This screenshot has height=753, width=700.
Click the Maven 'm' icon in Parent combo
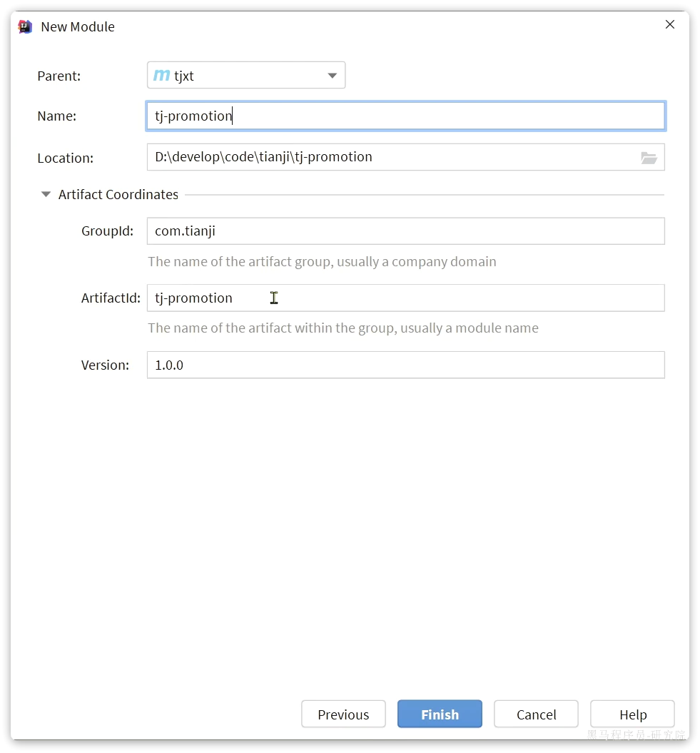point(161,76)
